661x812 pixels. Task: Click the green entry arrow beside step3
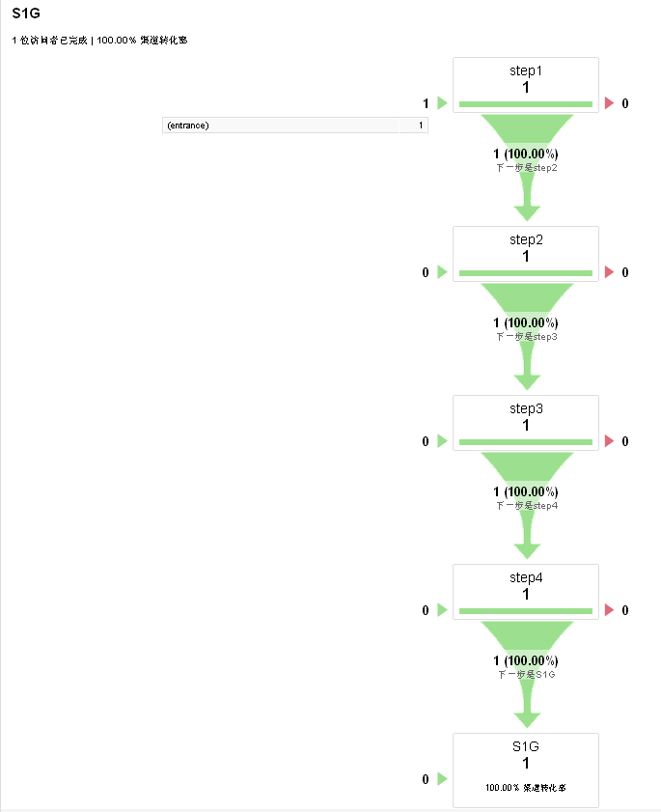click(442, 441)
